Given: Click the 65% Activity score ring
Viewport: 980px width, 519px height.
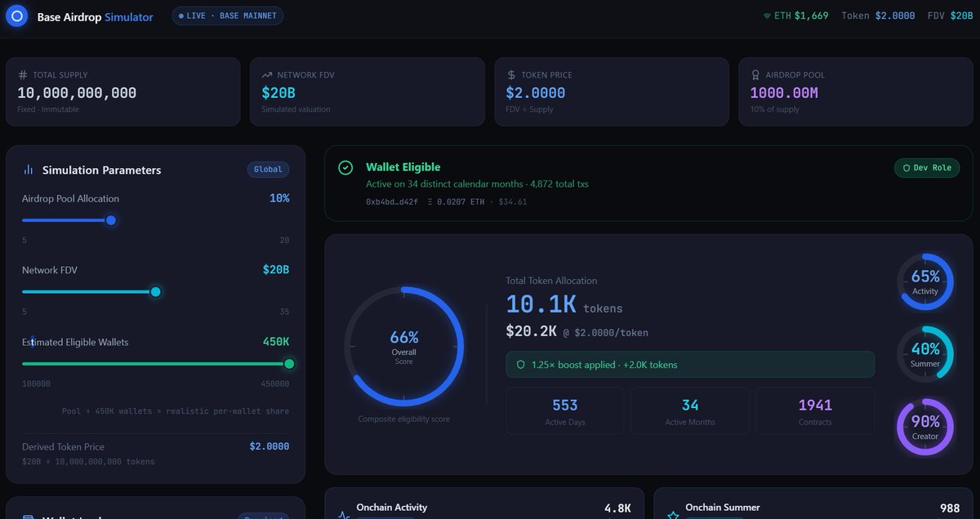Looking at the screenshot, I should pyautogui.click(x=925, y=282).
